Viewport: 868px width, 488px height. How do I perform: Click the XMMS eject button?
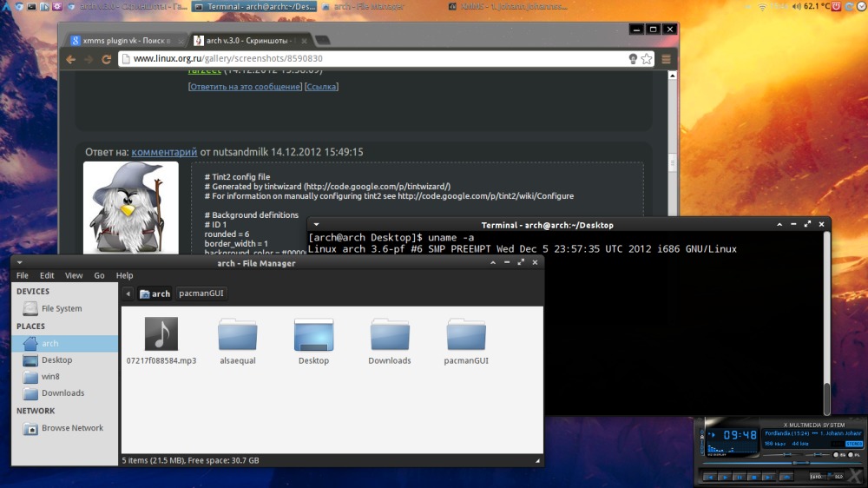(786, 477)
